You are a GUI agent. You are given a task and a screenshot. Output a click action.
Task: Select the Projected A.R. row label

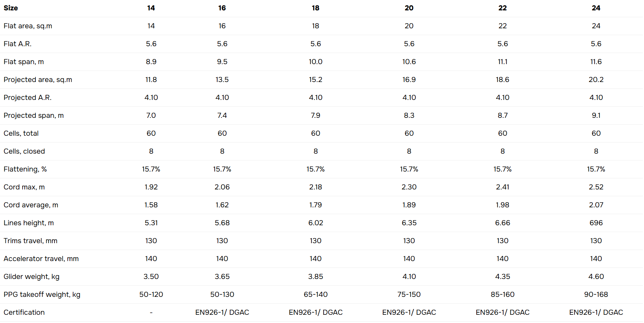pyautogui.click(x=28, y=97)
